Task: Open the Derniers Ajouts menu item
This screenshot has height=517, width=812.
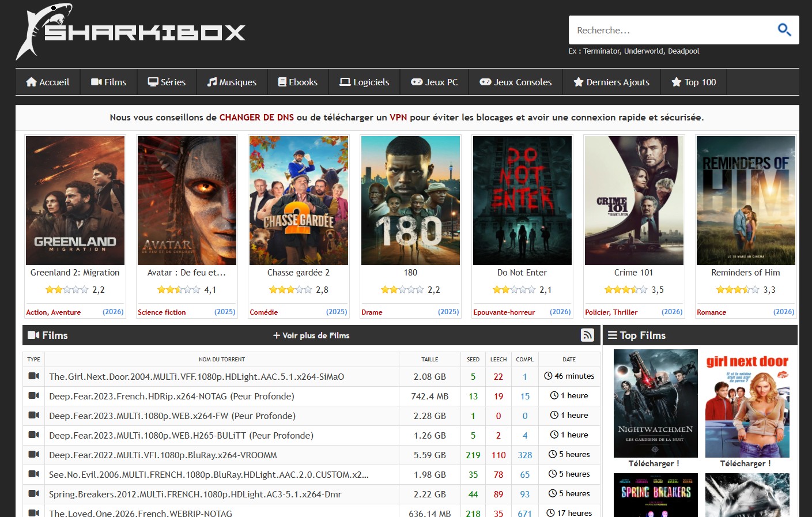Action: [x=611, y=82]
